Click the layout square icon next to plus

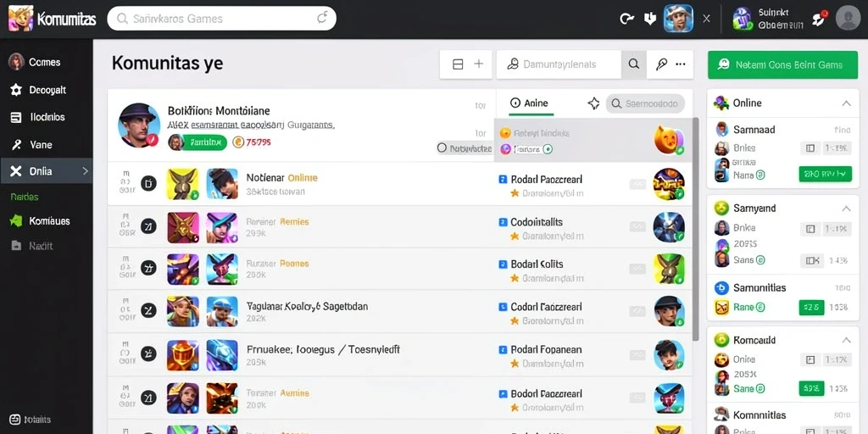click(458, 64)
